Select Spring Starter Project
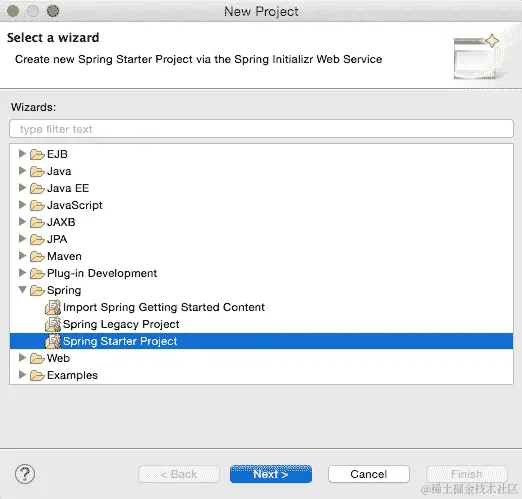Image resolution: width=522 pixels, height=499 pixels. [x=120, y=341]
